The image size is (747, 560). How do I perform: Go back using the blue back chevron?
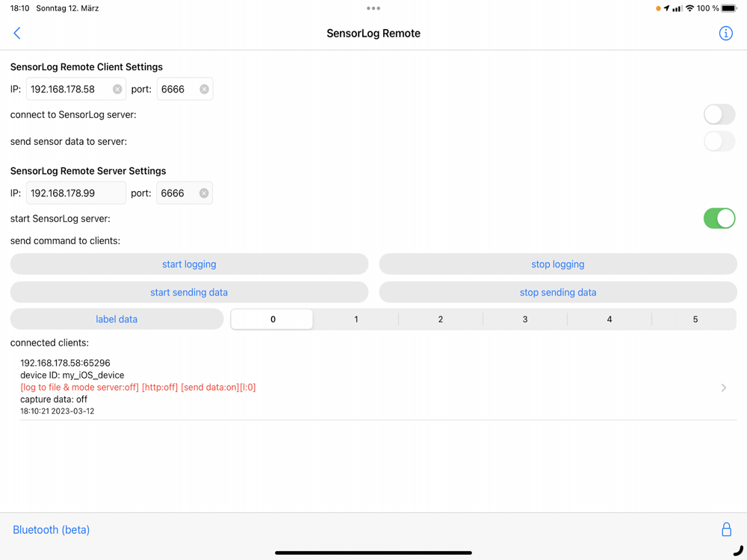click(17, 33)
